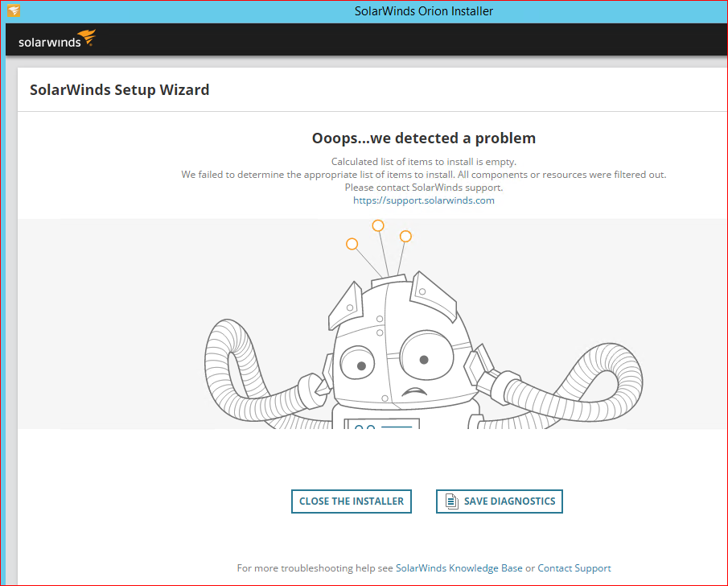Click the installer icon in title bar
The width and height of the screenshot is (728, 586).
click(x=14, y=10)
